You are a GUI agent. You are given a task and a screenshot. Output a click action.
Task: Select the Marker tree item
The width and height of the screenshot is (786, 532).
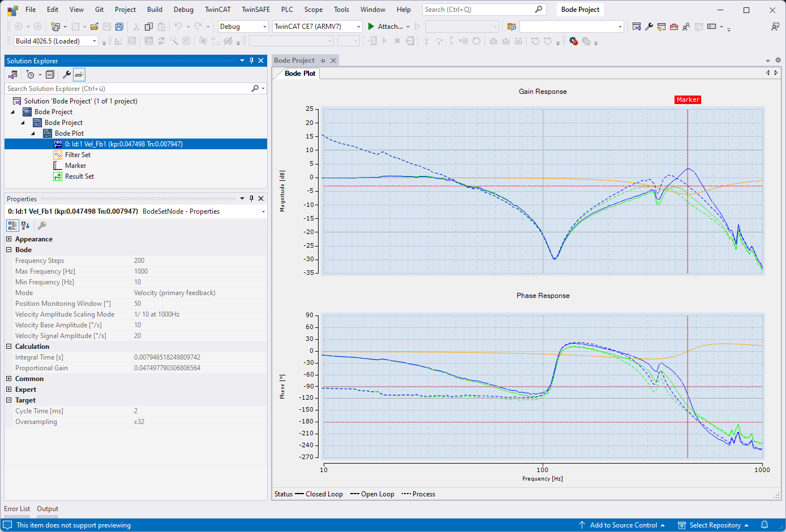pos(75,166)
